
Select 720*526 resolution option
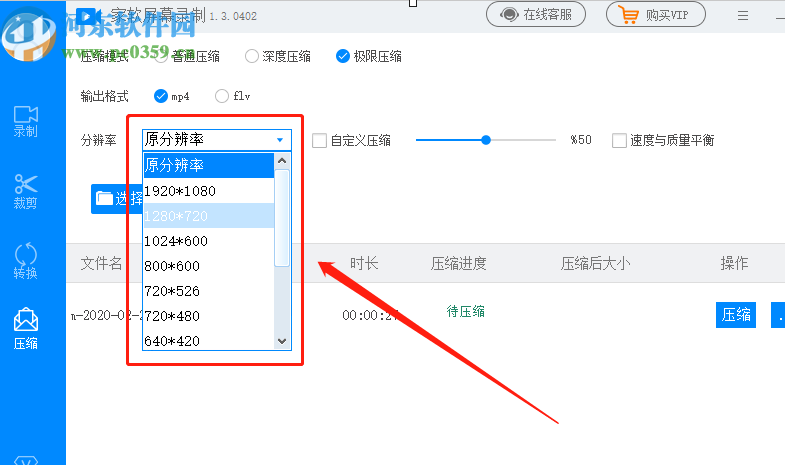click(209, 291)
